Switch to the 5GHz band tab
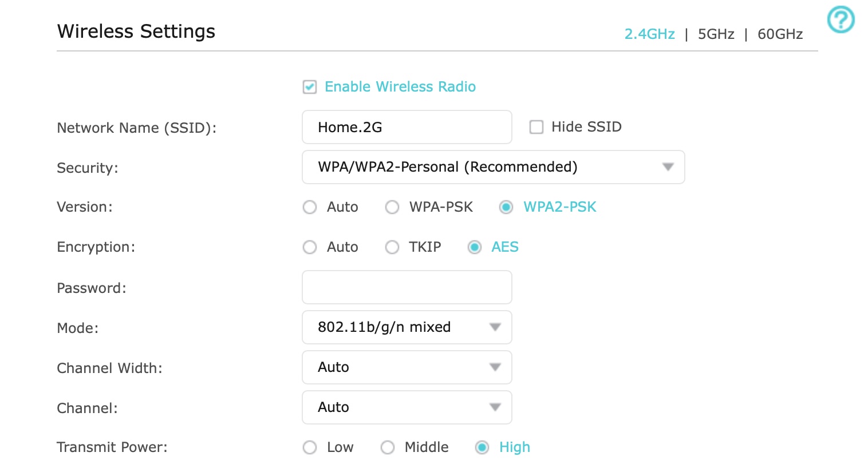 coord(716,34)
